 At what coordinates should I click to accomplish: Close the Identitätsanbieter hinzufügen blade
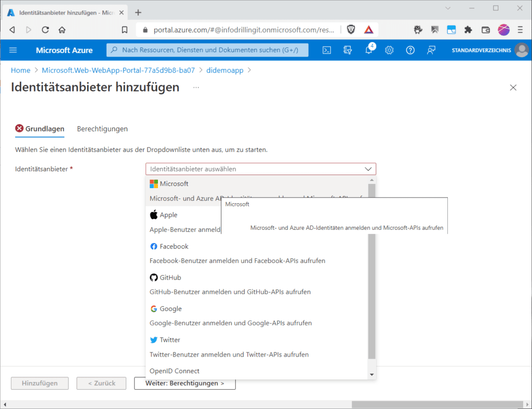(x=513, y=88)
